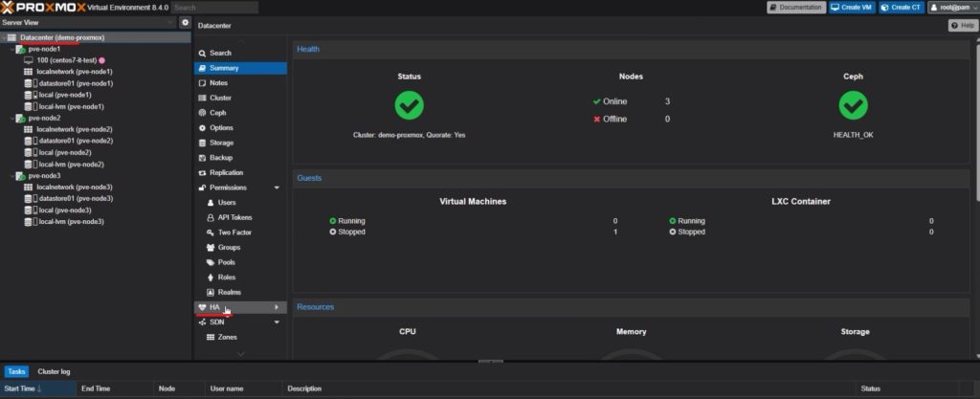Click the Description column header
The width and height of the screenshot is (980, 399).
tap(568, 388)
